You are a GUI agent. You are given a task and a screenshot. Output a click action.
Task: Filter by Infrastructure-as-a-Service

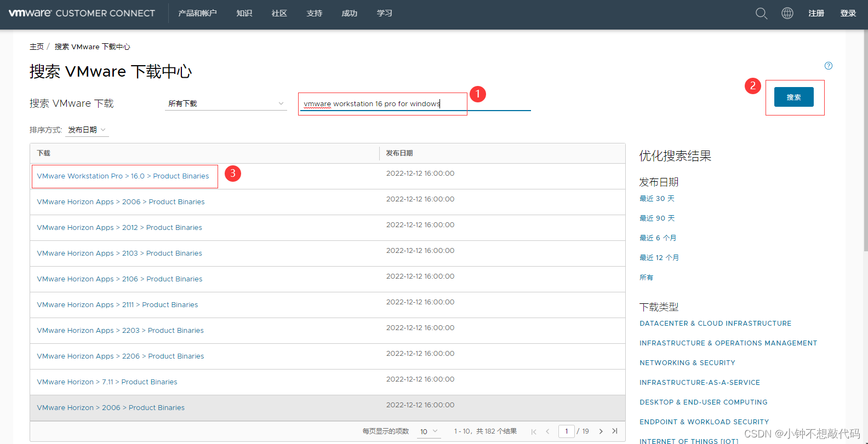click(x=700, y=383)
